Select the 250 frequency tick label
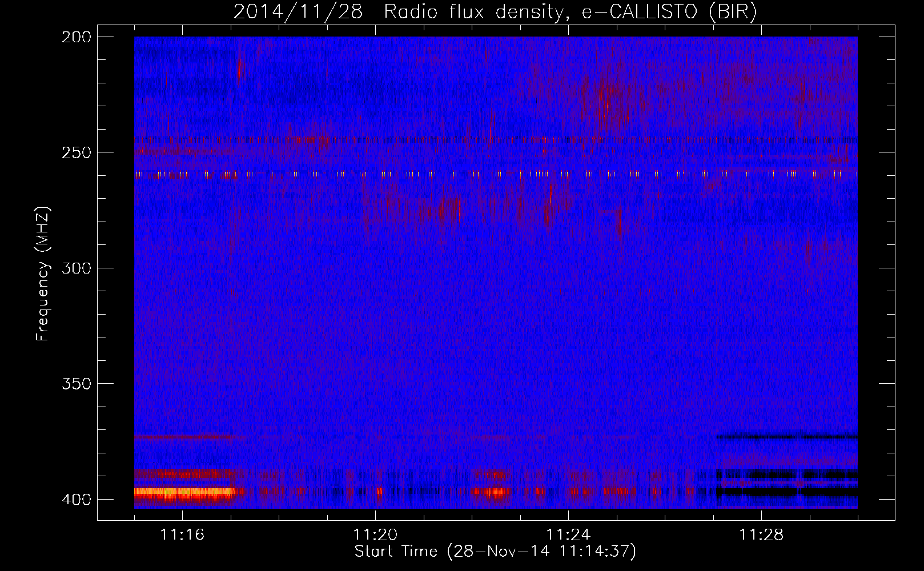 tap(77, 152)
